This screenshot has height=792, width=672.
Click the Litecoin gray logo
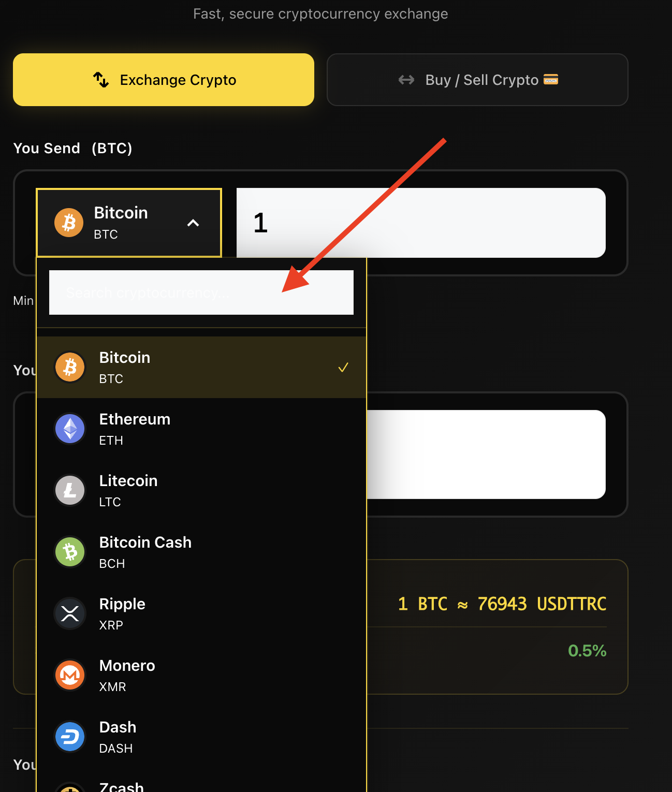pos(69,490)
